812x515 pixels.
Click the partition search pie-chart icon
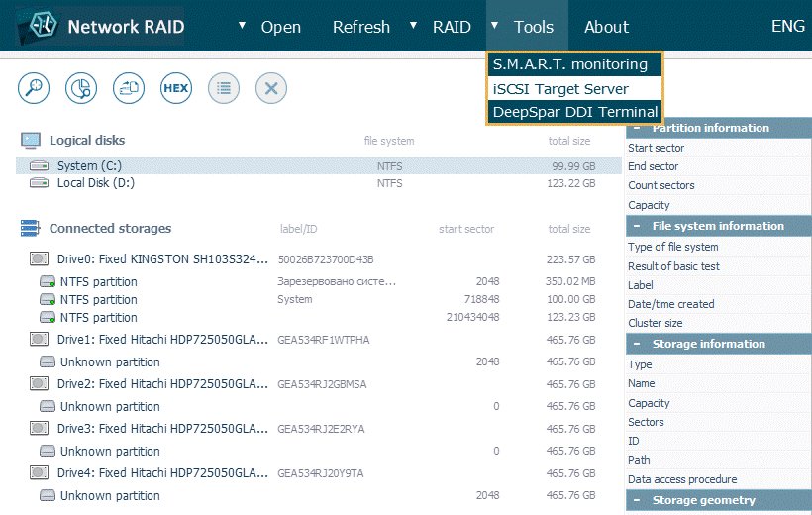(x=81, y=87)
